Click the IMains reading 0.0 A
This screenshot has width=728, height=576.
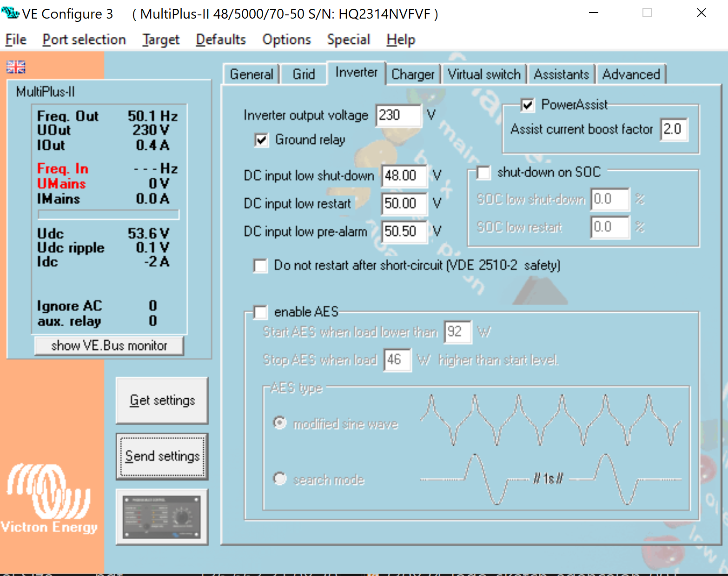pos(152,199)
